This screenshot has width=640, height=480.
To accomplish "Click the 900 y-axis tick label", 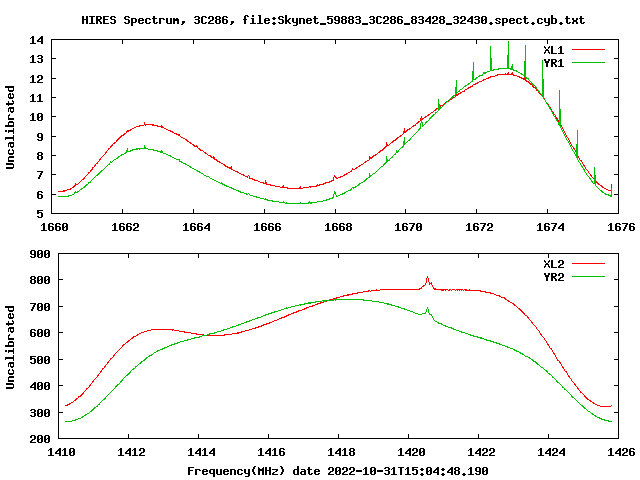I will [x=40, y=254].
